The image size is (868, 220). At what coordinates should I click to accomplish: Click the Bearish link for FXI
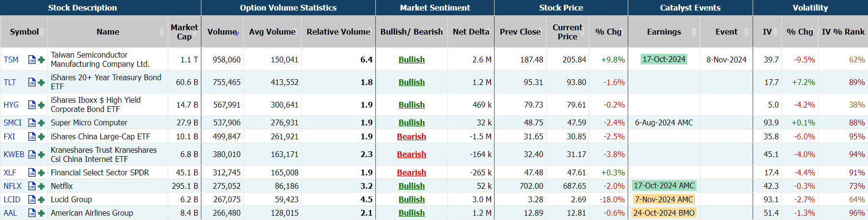(411, 136)
